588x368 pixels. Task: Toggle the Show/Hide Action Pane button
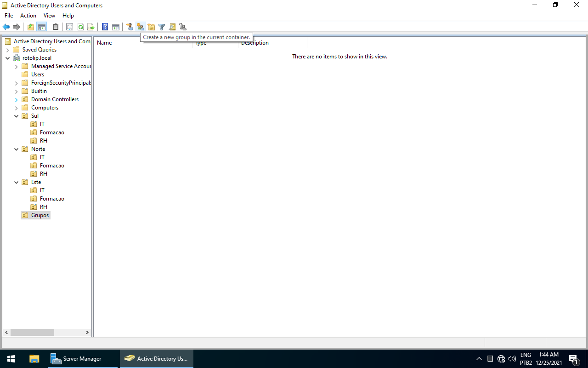(116, 27)
